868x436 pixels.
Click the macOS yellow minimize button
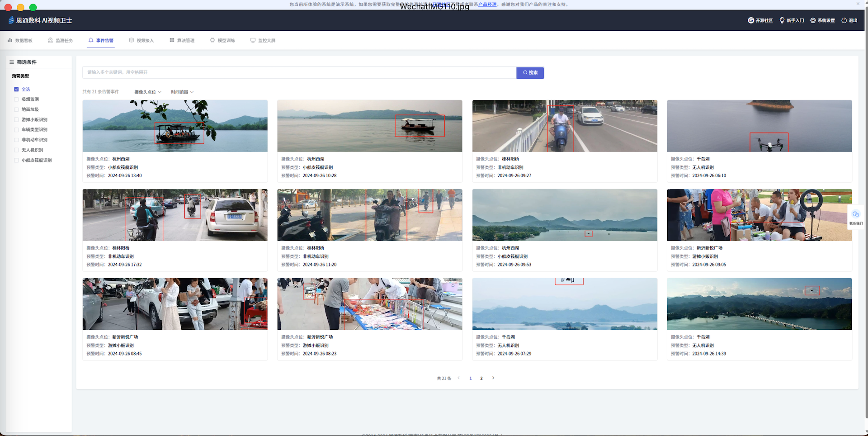[20, 7]
